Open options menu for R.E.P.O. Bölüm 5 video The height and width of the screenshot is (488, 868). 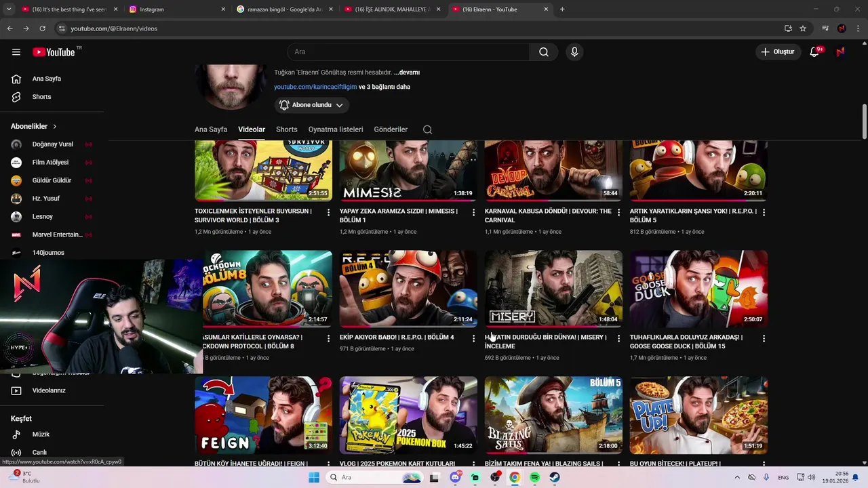pos(764,212)
